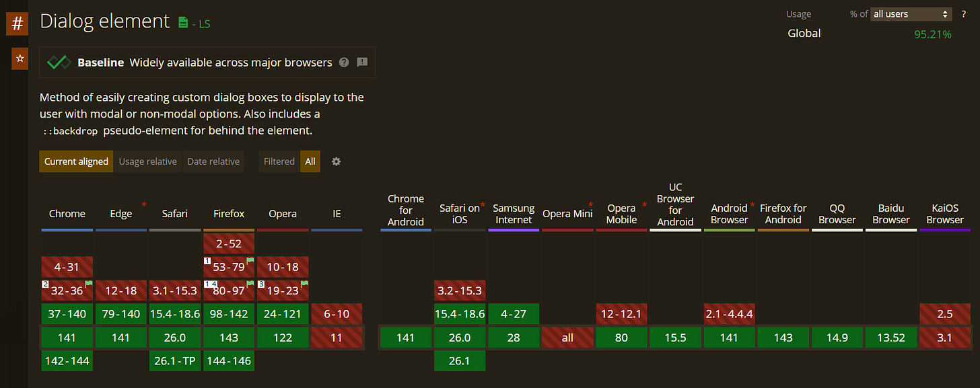Select Samsung Internet 4-27 cell
The height and width of the screenshot is (388, 980).
point(514,314)
